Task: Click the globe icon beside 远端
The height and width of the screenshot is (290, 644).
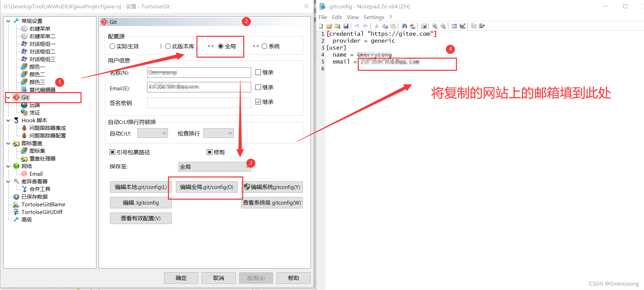Action: [x=24, y=105]
